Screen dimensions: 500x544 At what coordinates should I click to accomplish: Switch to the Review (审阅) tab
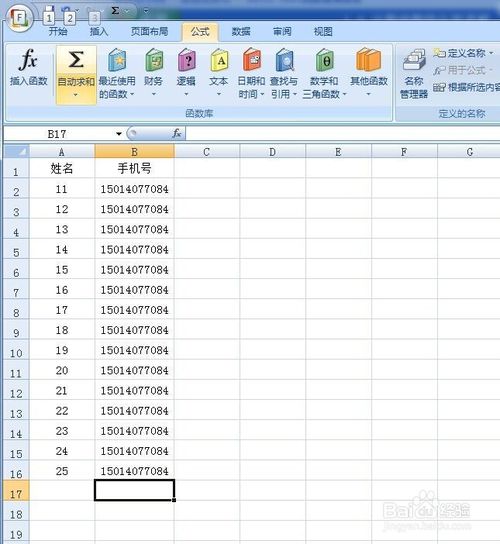(282, 32)
